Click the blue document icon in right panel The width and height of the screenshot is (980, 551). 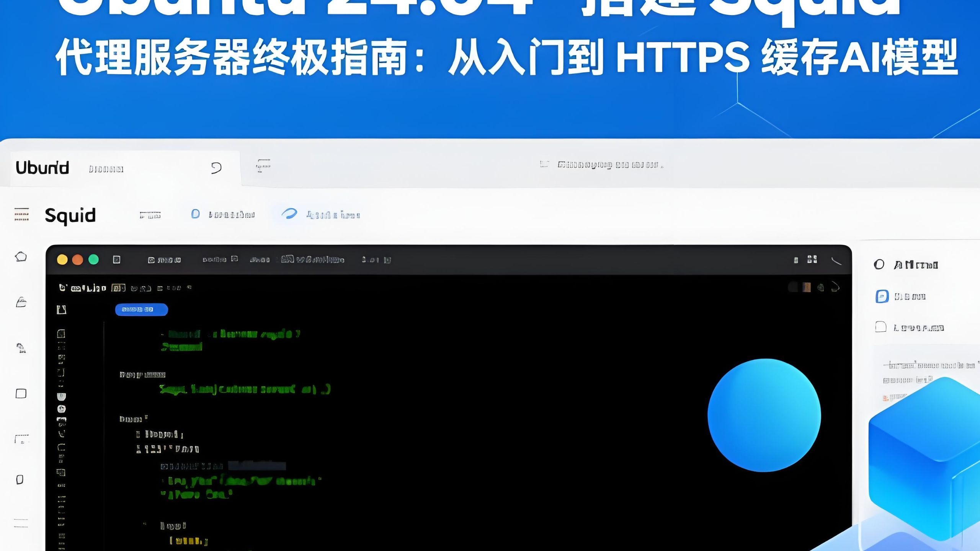pos(883,297)
